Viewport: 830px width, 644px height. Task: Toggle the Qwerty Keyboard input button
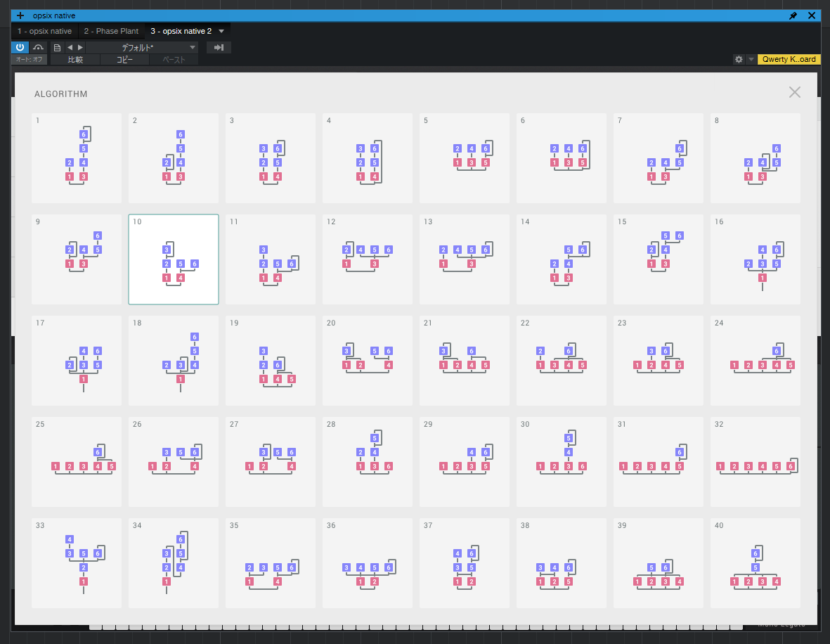point(789,60)
